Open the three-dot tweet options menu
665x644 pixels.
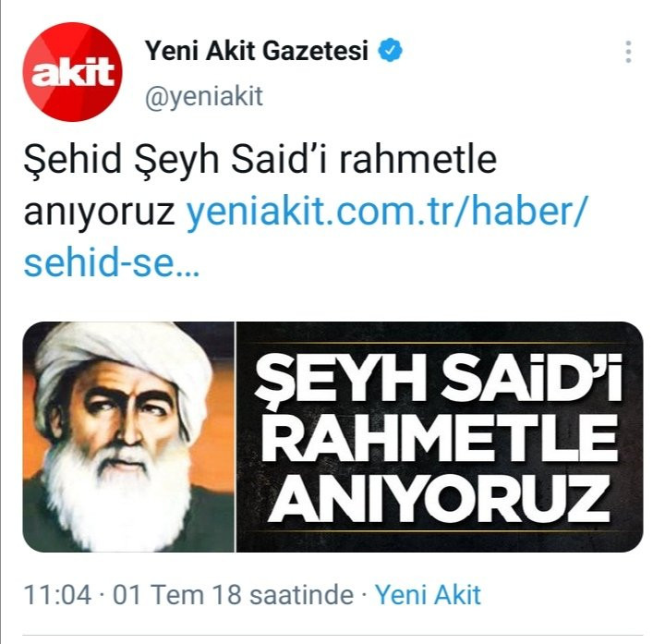[628, 52]
